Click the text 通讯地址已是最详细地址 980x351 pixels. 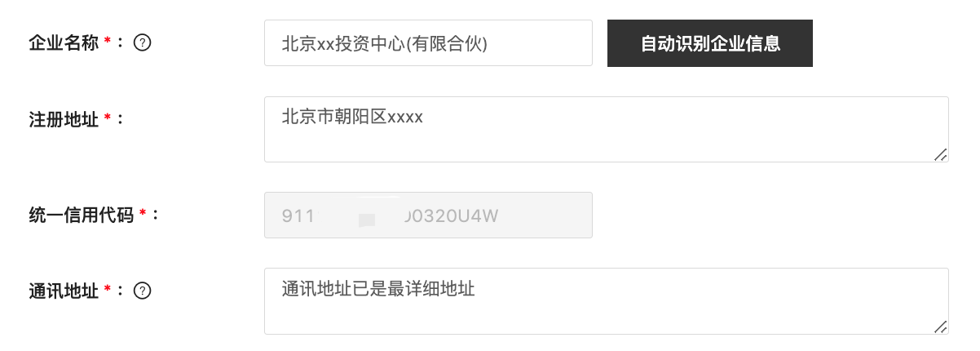(x=378, y=288)
